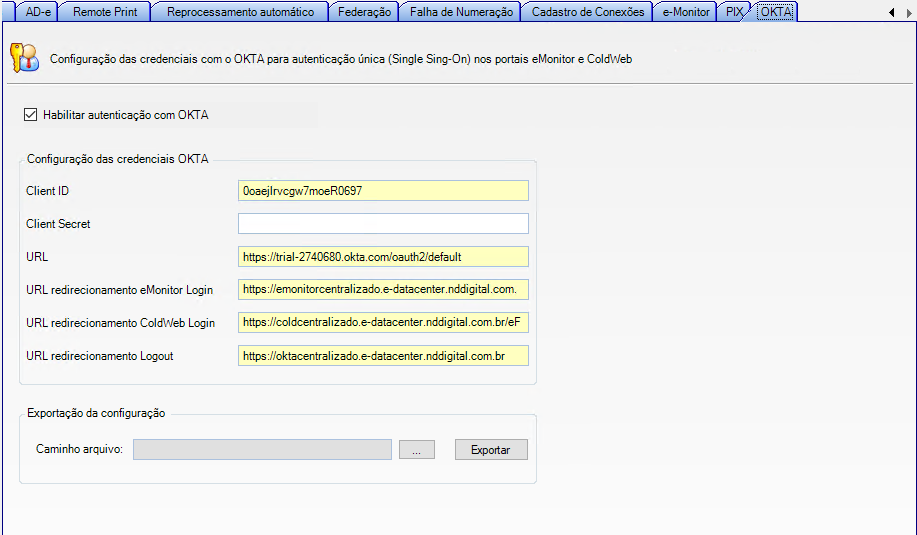Click the Exportação da configuração group title
The width and height of the screenshot is (917, 535).
[x=96, y=413]
